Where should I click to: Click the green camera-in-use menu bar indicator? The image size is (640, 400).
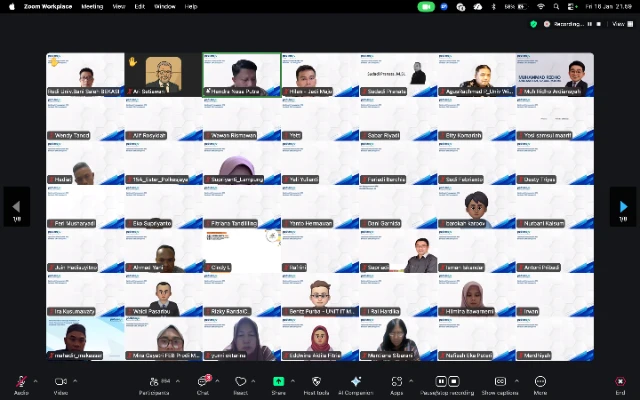426,7
